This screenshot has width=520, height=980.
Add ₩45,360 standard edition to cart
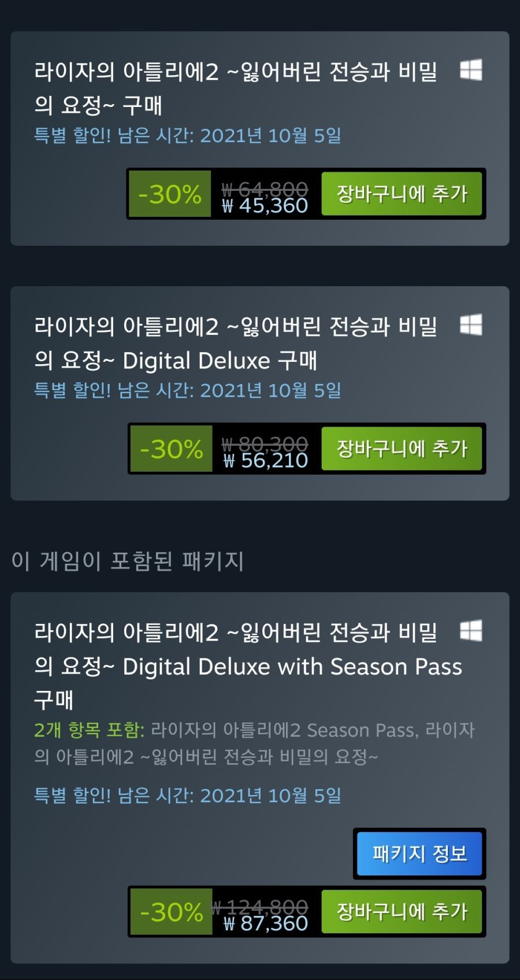click(x=402, y=194)
